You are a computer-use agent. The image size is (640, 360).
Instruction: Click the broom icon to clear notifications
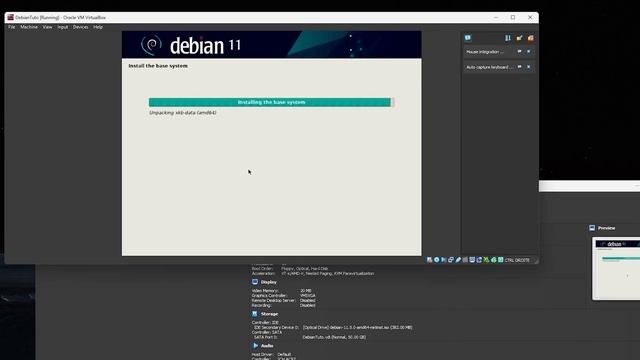click(519, 38)
